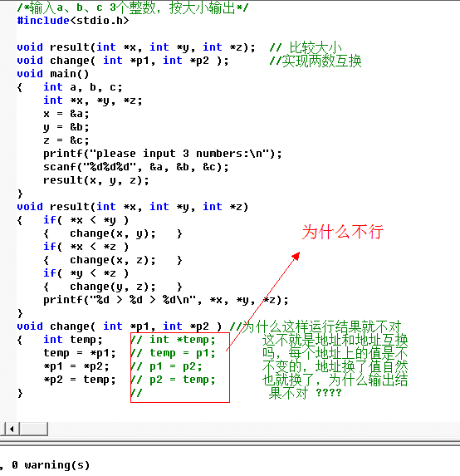Click the scanf("%d%d%d") line
This screenshot has width=460, height=476.
point(136,167)
